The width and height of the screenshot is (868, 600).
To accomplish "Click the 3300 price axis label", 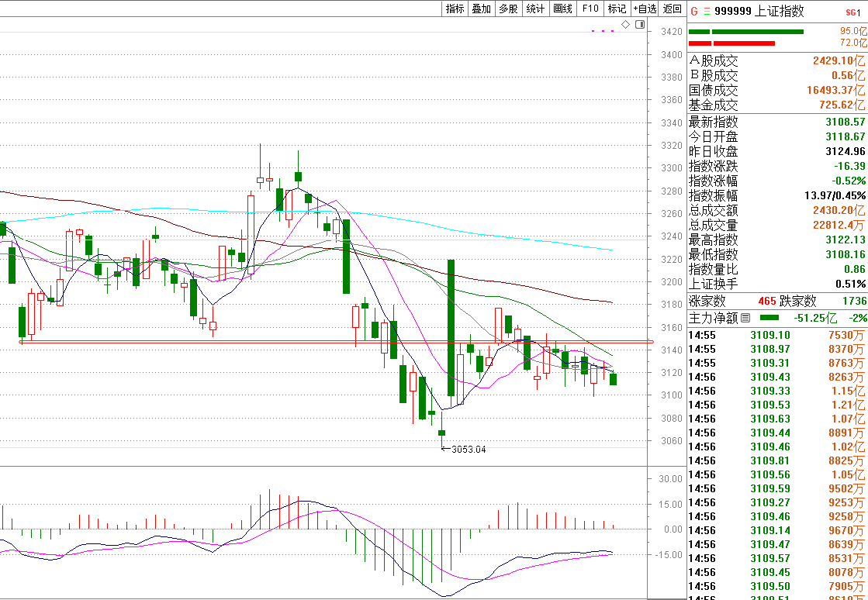I will coord(672,168).
